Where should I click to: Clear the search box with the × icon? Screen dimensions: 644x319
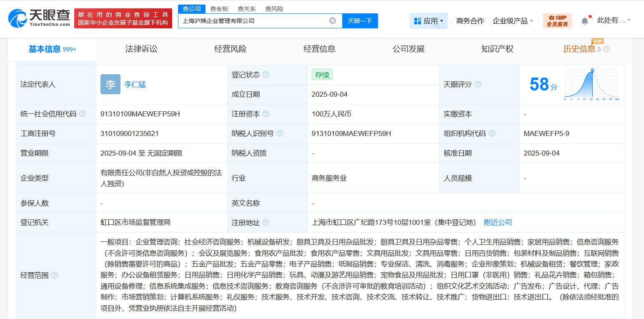(332, 20)
